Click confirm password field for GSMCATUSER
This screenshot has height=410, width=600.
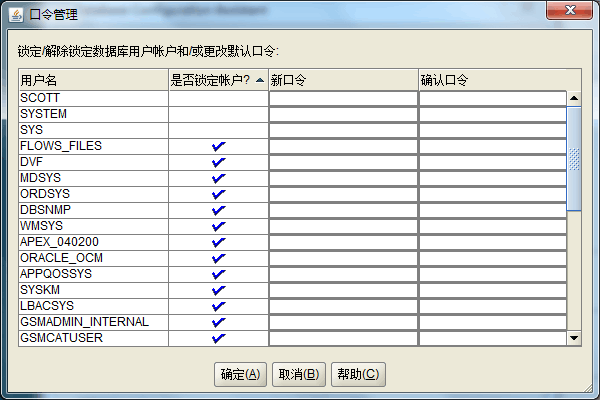493,338
